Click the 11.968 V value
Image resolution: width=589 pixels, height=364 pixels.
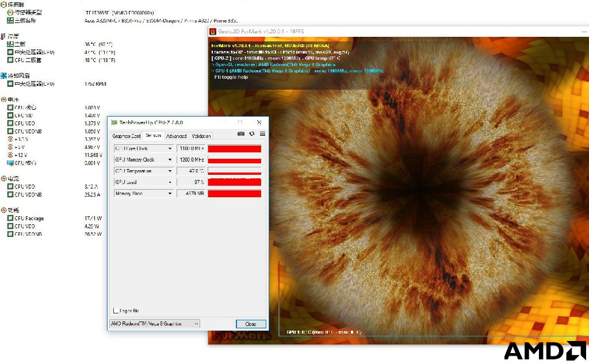pyautogui.click(x=93, y=155)
